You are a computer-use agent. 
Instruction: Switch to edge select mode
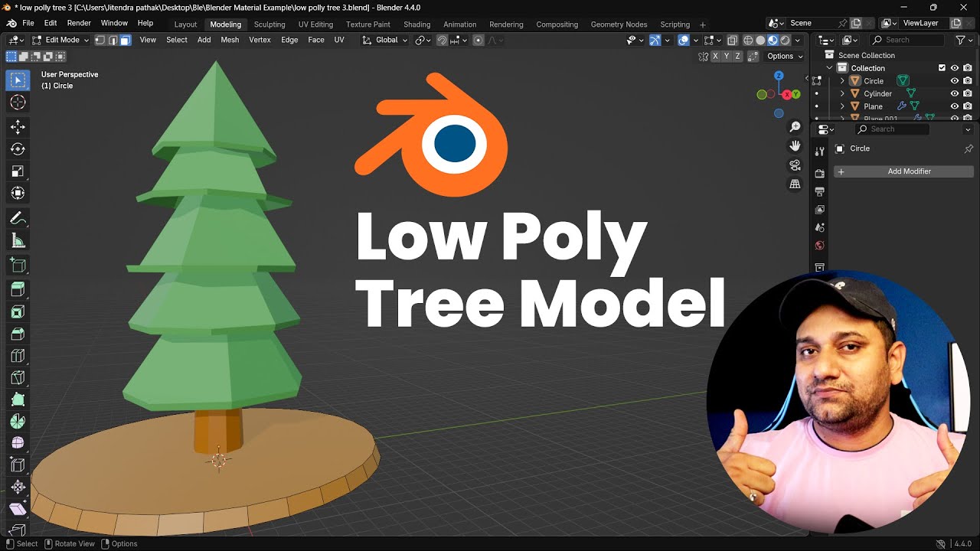(x=113, y=40)
